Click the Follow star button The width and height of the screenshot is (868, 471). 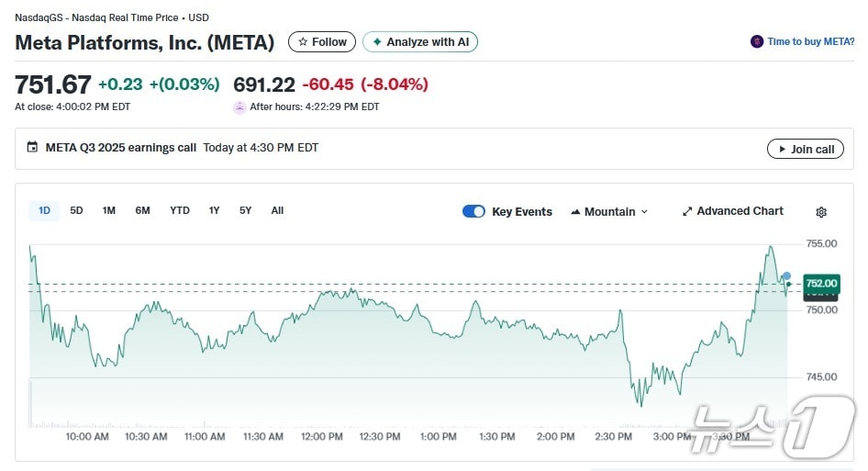[322, 42]
